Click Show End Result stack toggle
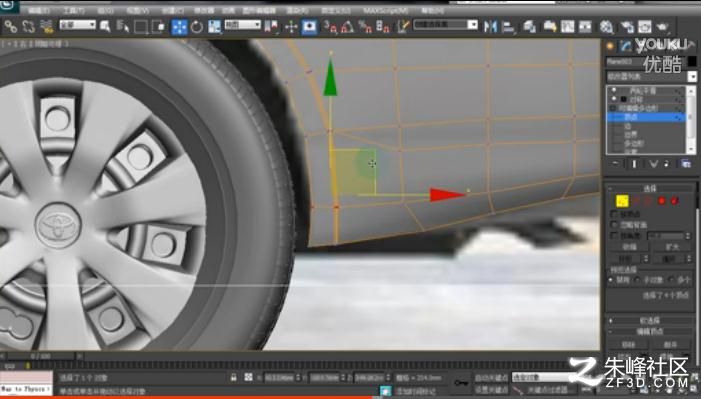 point(634,164)
